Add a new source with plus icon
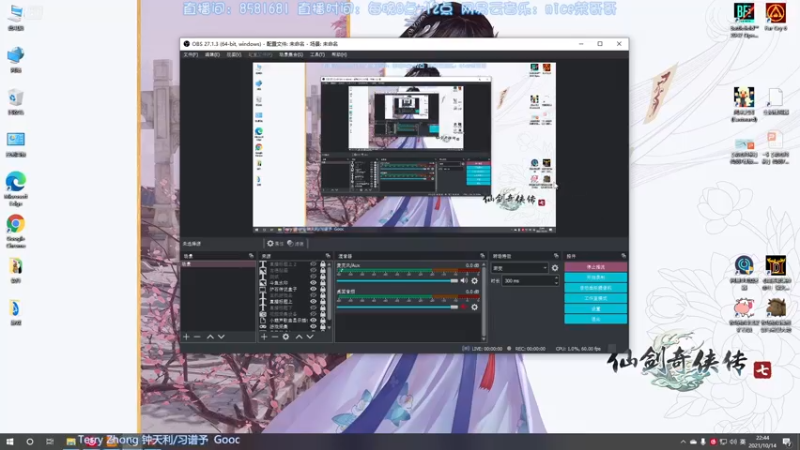 click(264, 337)
